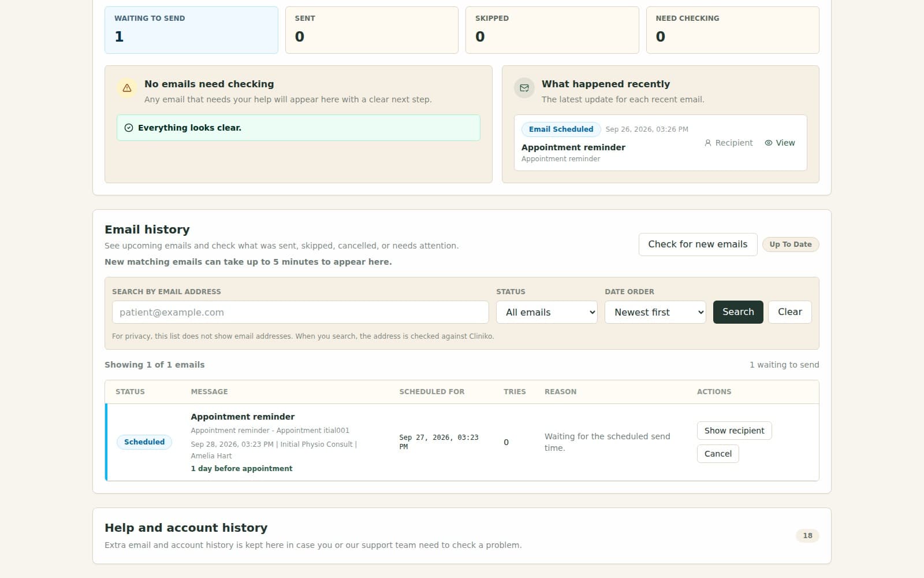Screen dimensions: 924x578
Task: Open the Date order dropdown showing Newest first
Action: [x=655, y=312]
